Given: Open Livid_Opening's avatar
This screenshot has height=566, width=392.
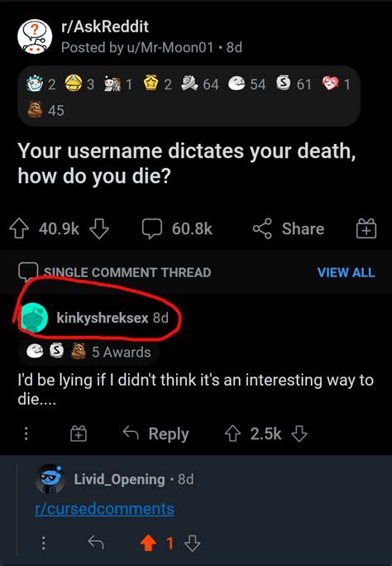Looking at the screenshot, I should pyautogui.click(x=50, y=479).
